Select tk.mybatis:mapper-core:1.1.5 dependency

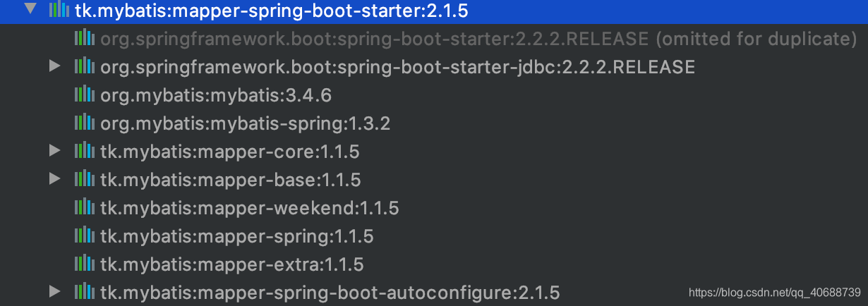pyautogui.click(x=230, y=152)
